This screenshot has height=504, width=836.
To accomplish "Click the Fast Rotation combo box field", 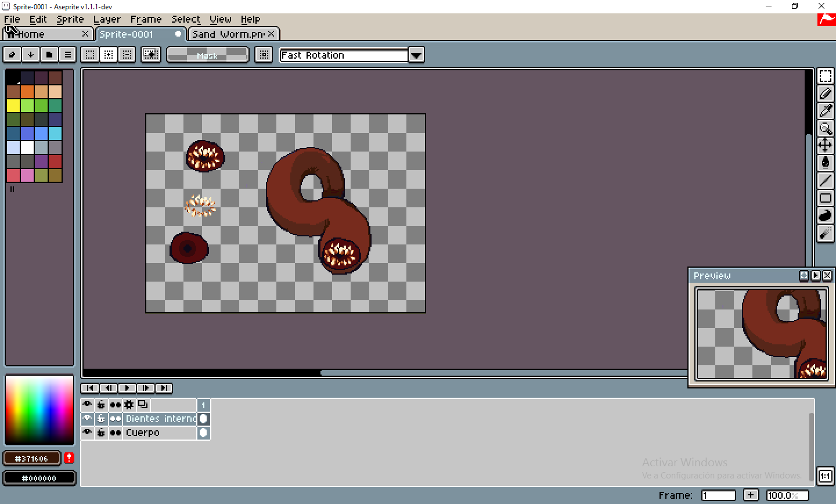I will 344,55.
